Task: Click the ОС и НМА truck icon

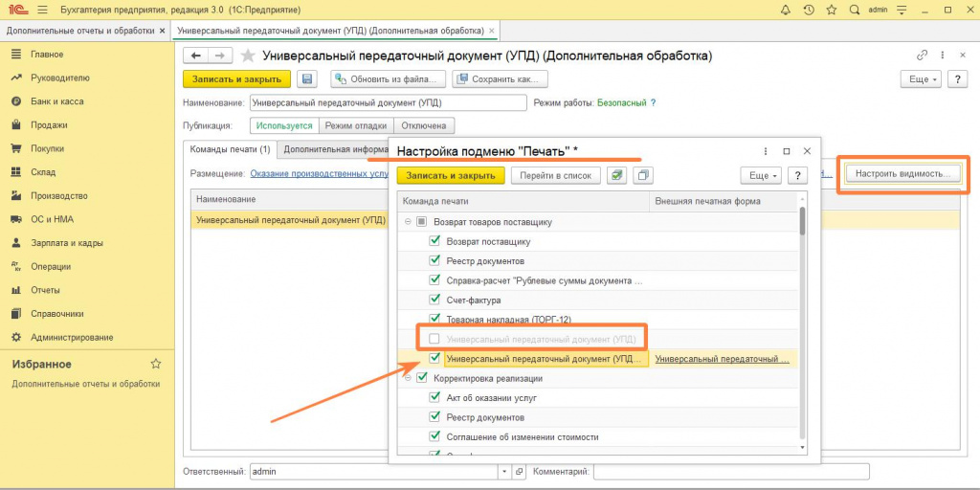Action: click(x=17, y=219)
